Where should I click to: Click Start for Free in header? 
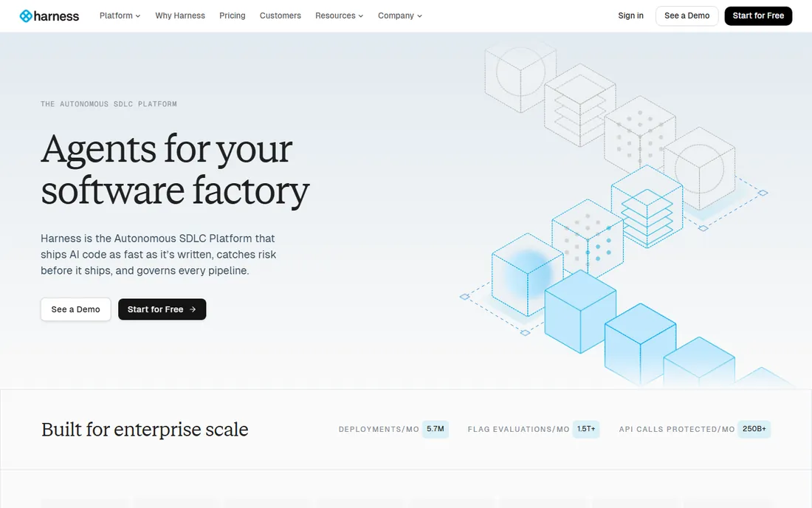[758, 16]
